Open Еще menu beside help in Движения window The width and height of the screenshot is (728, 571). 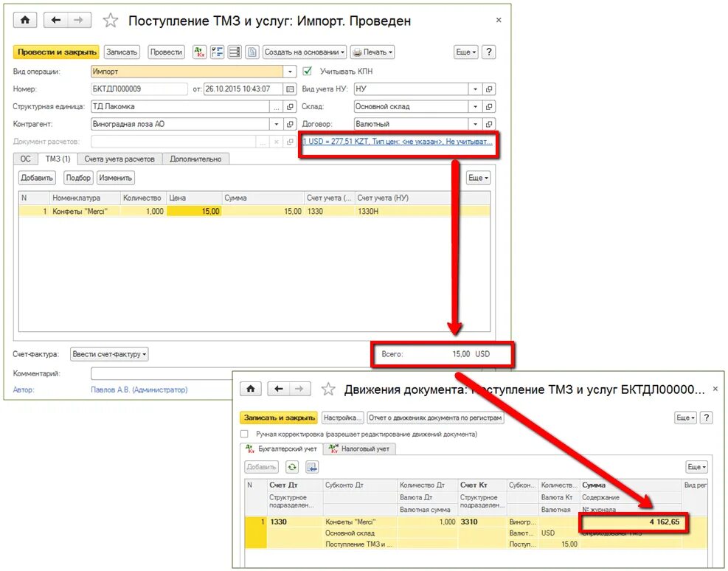[685, 418]
